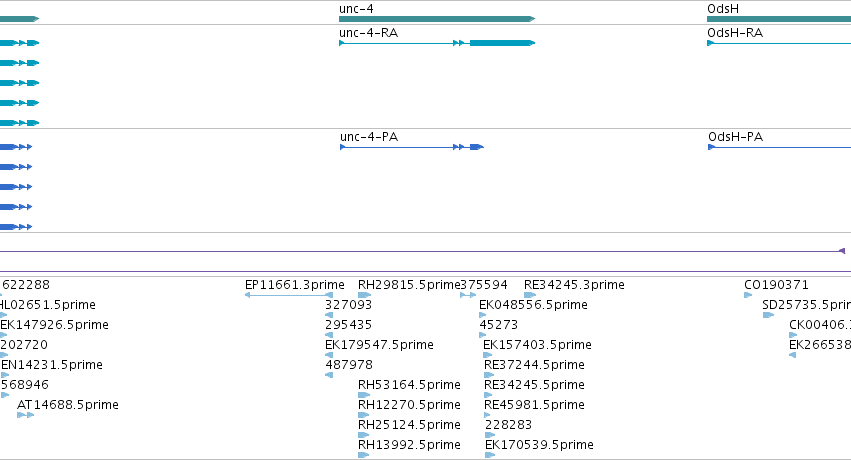The height and width of the screenshot is (460, 851).
Task: Click the RE34245.3prime EST glyph
Action: 530,295
